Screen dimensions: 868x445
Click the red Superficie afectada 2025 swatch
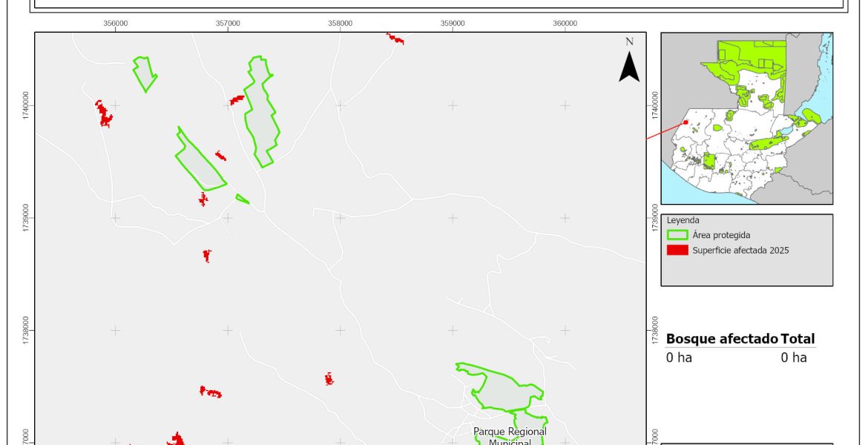pos(677,250)
